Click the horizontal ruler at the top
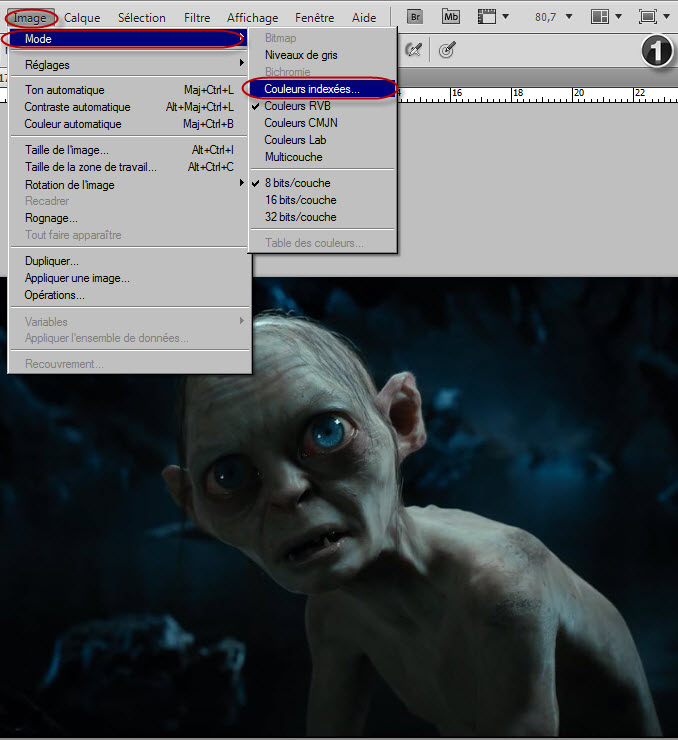This screenshot has height=740, width=678. 540,93
